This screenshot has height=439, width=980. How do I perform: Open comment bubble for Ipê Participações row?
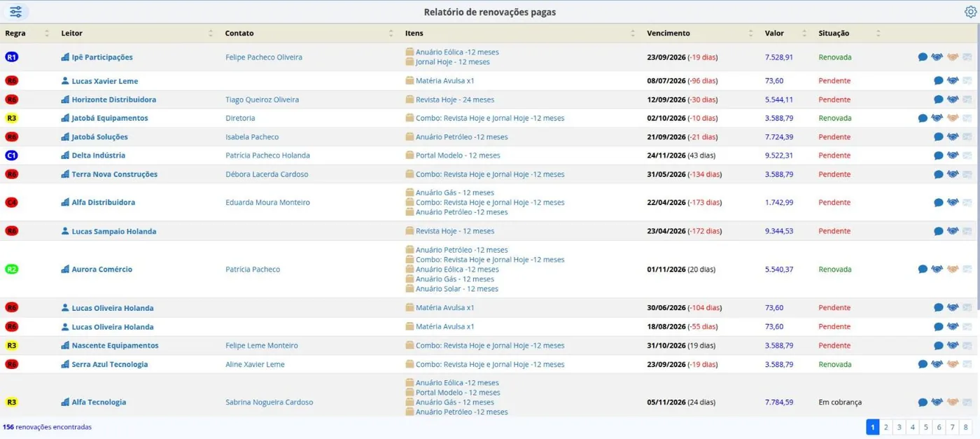(x=923, y=57)
